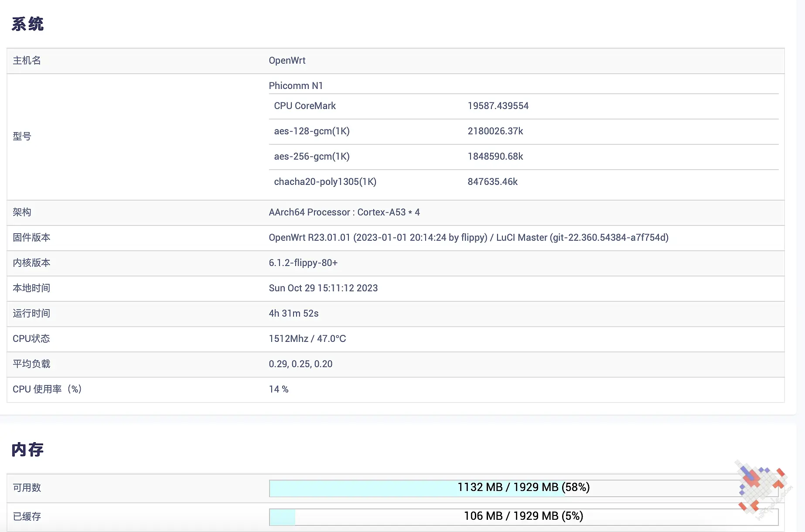Click the CPU status 1512Mhz / 47.0°C
The width and height of the screenshot is (805, 532).
(307, 339)
